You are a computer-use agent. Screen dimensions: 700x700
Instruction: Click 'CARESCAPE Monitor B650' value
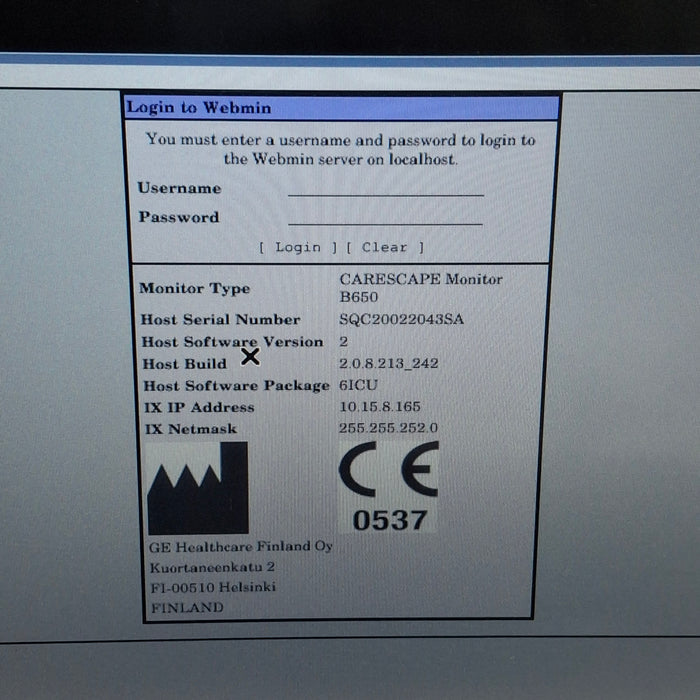coord(421,288)
